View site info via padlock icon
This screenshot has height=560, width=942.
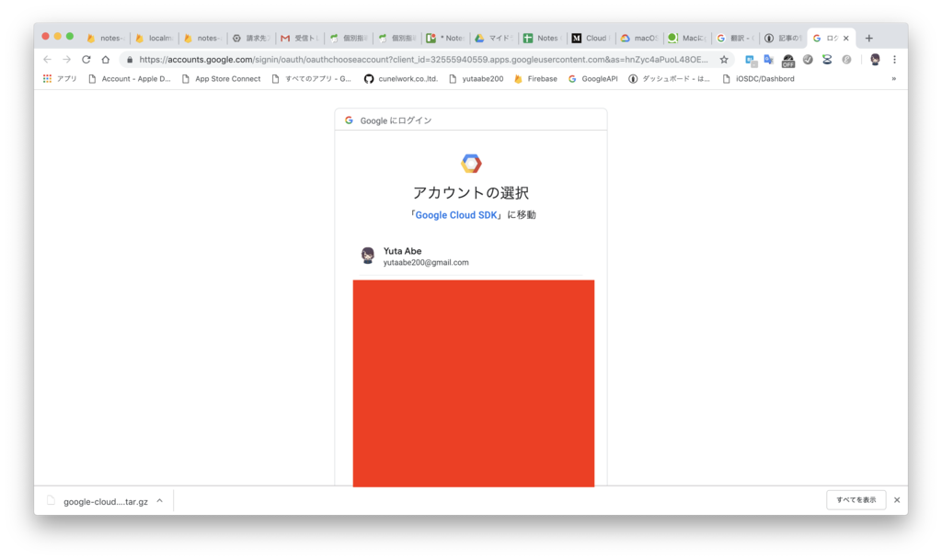tap(130, 60)
